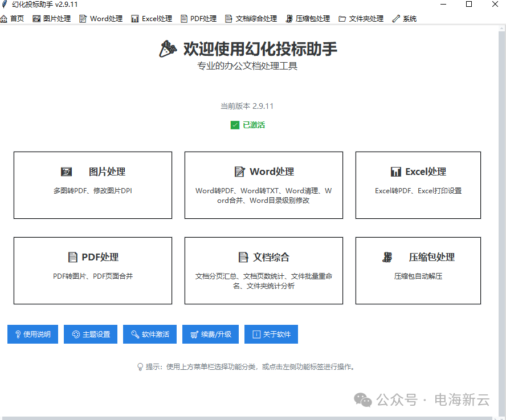Select the Word处理 menu bar entry
Image resolution: width=506 pixels, height=420 pixels.
(x=100, y=18)
